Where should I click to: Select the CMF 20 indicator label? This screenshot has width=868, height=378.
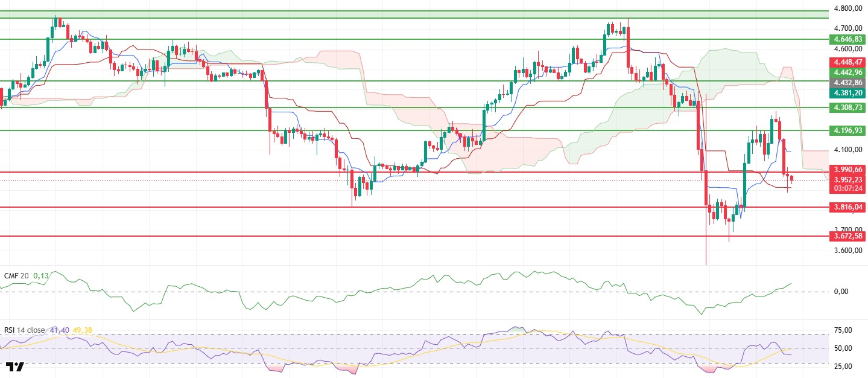click(16, 275)
